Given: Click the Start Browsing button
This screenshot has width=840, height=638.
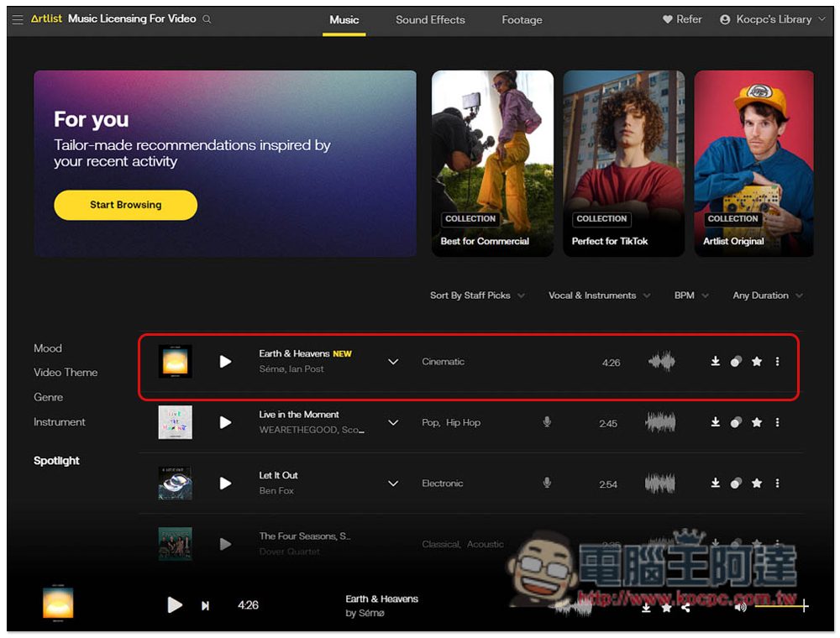Looking at the screenshot, I should coord(125,205).
